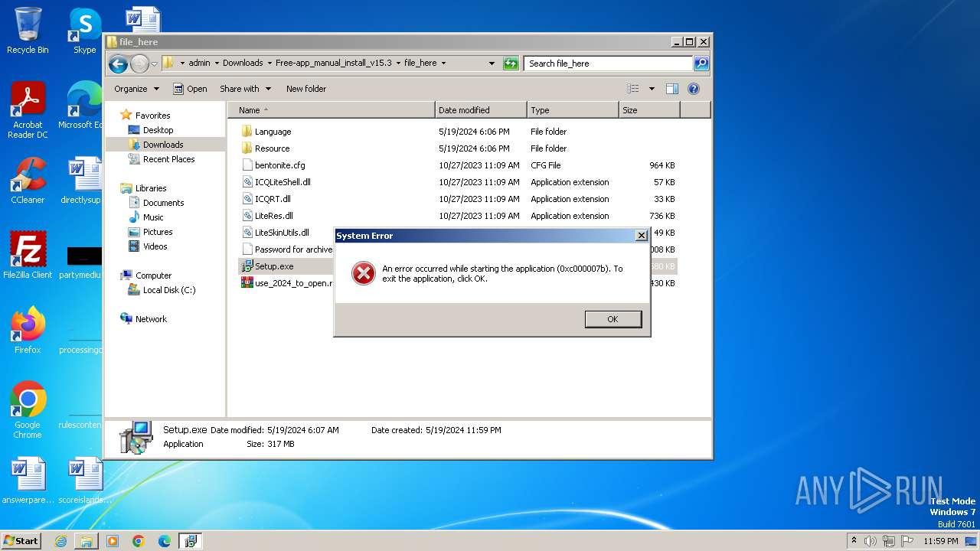This screenshot has height=551, width=980.
Task: Click Downloads in the address bar path
Action: (243, 64)
